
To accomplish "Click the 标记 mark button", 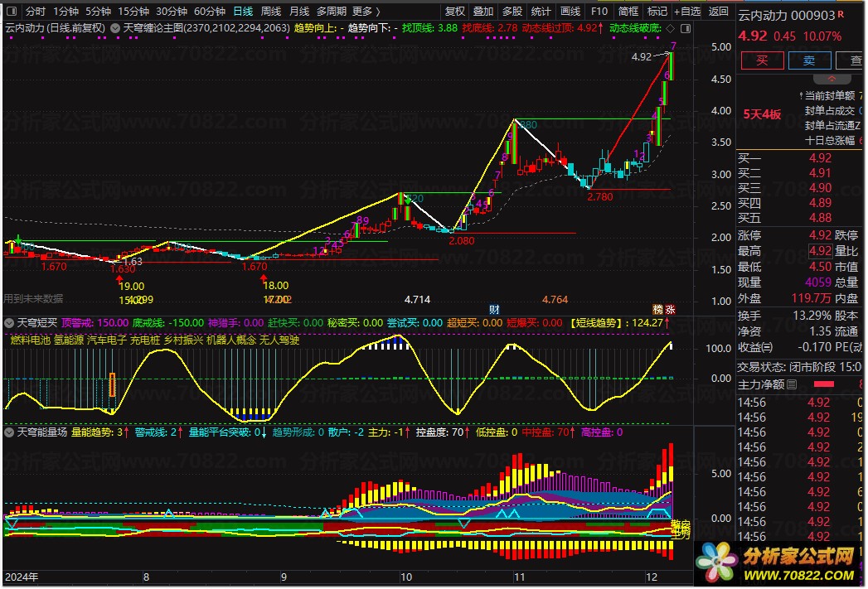I will pyautogui.click(x=657, y=11).
